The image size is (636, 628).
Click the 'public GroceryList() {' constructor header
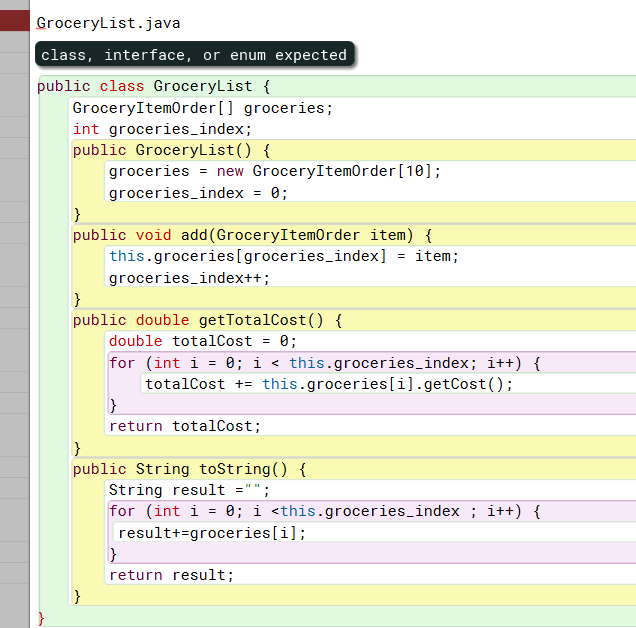click(172, 150)
